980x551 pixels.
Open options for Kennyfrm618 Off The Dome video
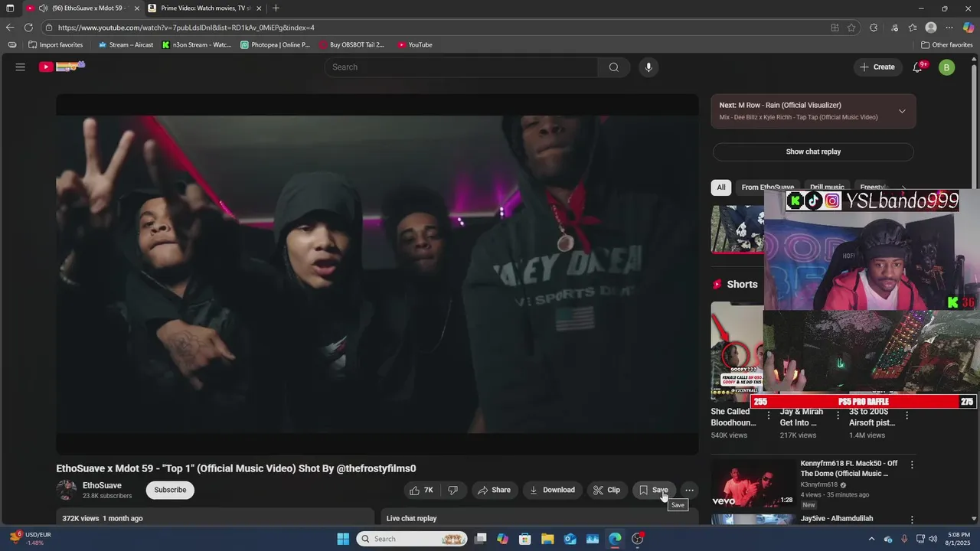coord(912,465)
